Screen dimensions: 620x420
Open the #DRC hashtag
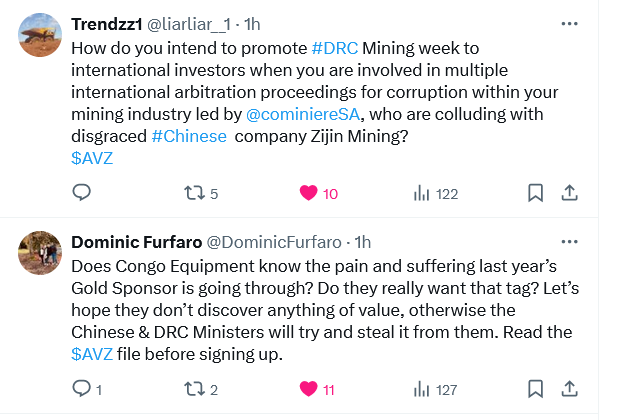335,48
